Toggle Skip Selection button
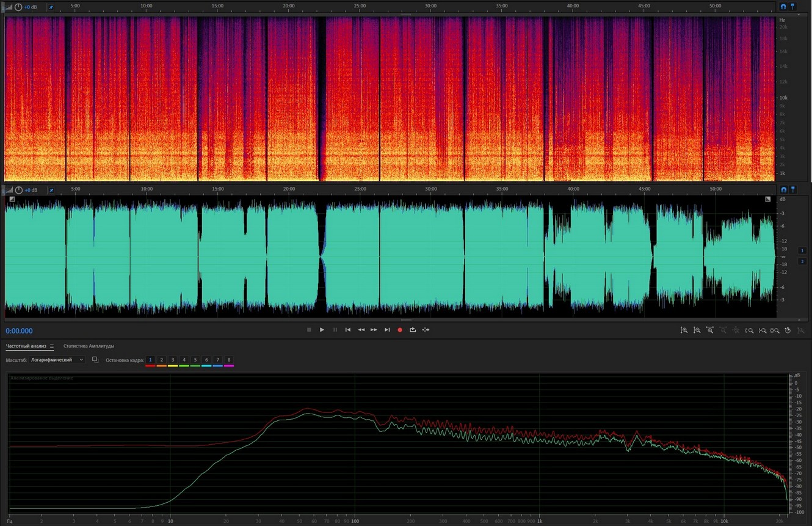Viewport: 812px width, 526px height. point(426,330)
